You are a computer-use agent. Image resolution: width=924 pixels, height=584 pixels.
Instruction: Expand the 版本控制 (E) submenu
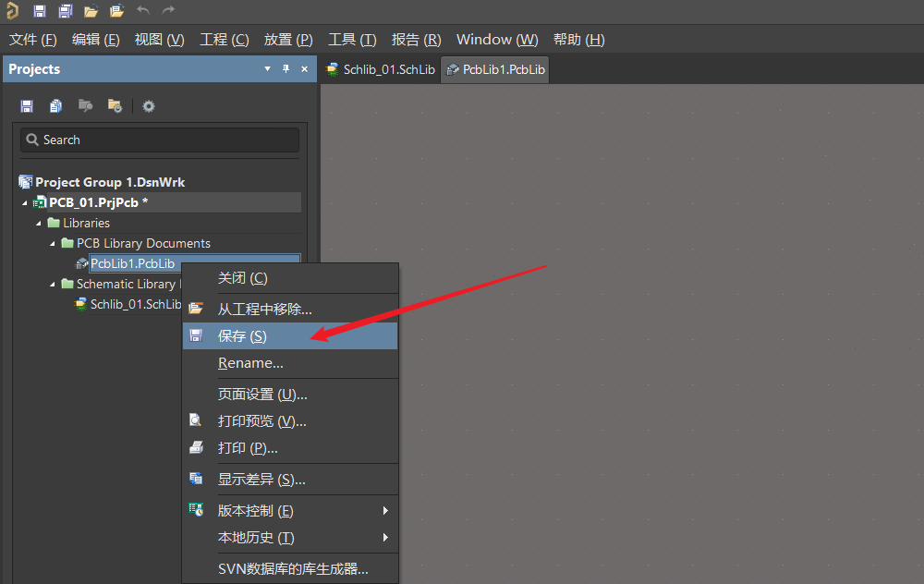click(x=290, y=511)
